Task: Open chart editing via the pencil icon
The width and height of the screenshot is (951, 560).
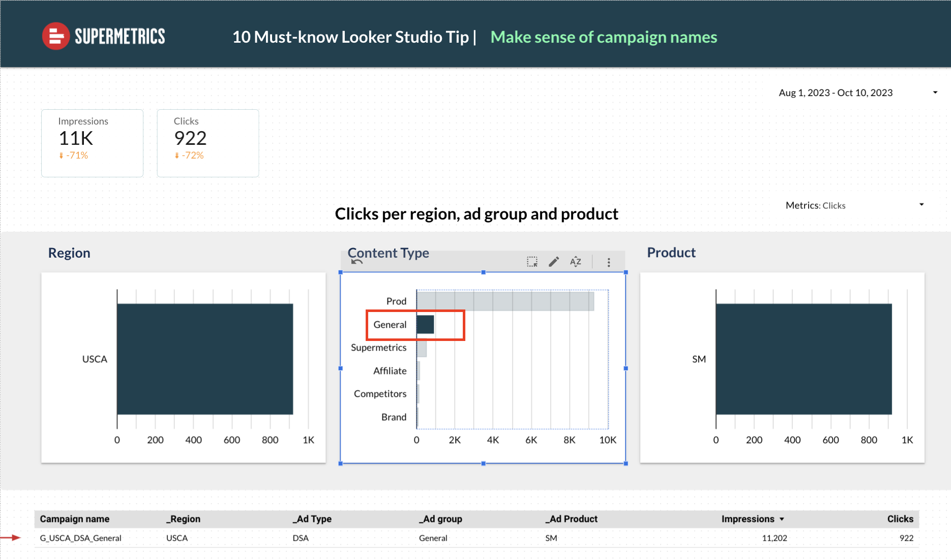Action: pyautogui.click(x=554, y=262)
